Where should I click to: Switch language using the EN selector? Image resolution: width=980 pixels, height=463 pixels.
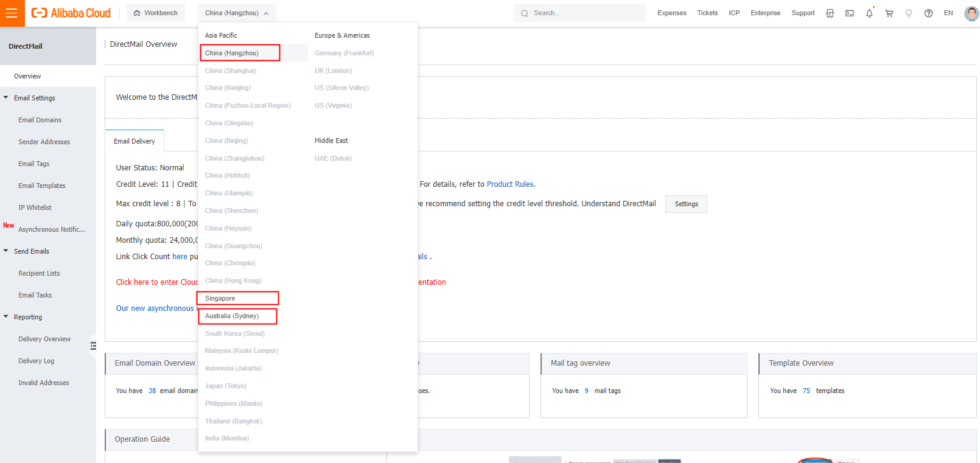948,13
